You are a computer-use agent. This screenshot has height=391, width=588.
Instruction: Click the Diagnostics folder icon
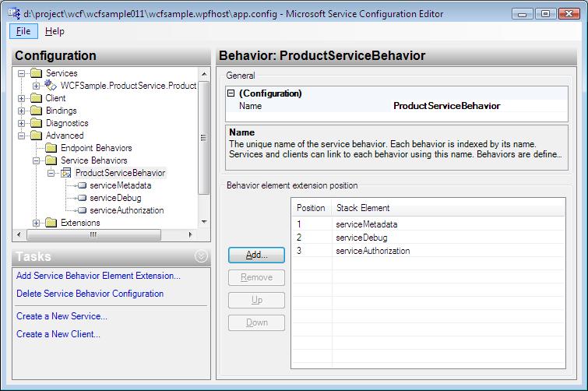coord(37,123)
